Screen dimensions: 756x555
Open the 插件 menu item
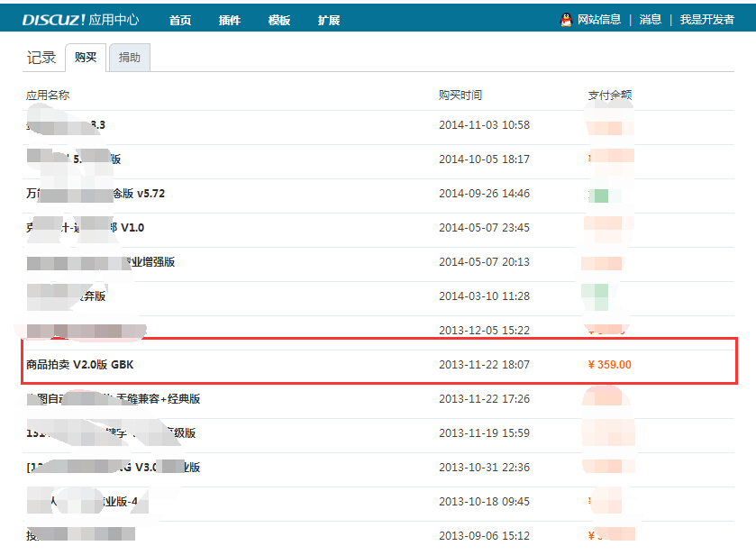(x=229, y=18)
